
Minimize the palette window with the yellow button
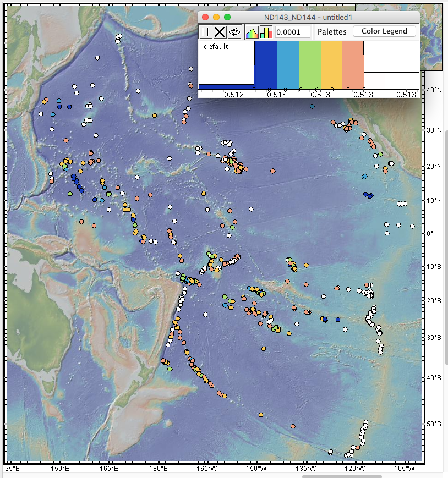(x=216, y=17)
